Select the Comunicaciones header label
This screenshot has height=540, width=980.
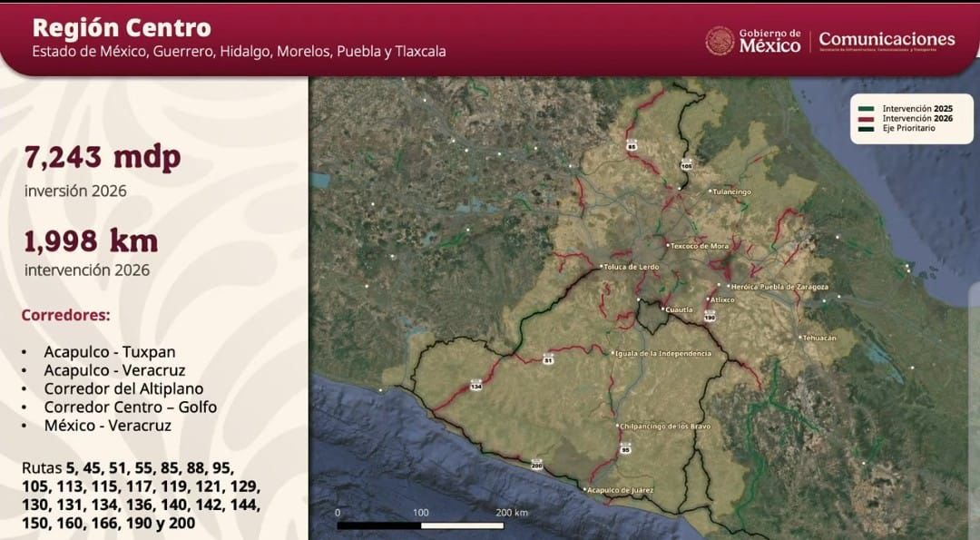click(886, 40)
